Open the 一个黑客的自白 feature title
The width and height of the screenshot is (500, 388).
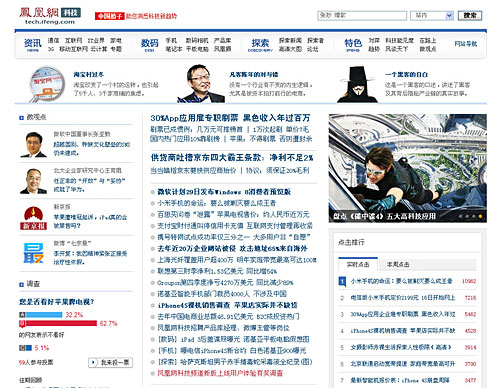click(x=406, y=74)
